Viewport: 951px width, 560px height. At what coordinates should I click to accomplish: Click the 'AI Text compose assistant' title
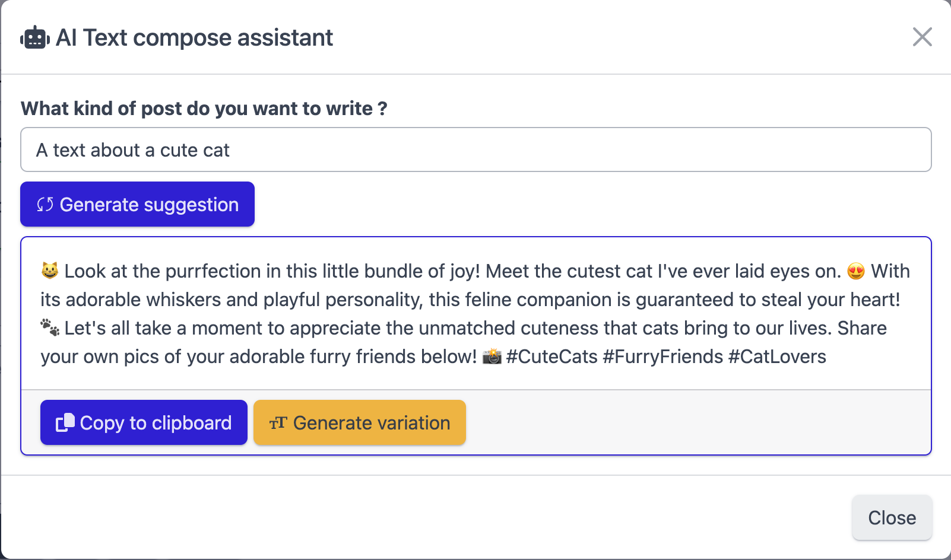[194, 38]
